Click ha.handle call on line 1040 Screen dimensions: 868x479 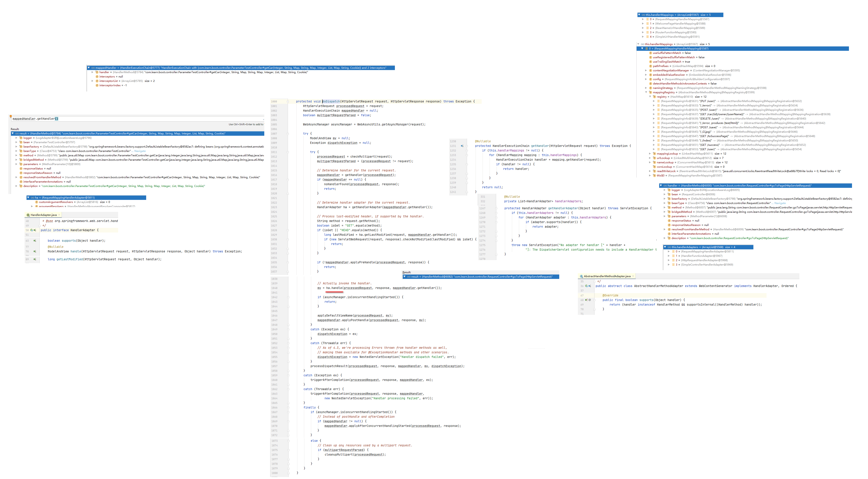click(x=334, y=288)
